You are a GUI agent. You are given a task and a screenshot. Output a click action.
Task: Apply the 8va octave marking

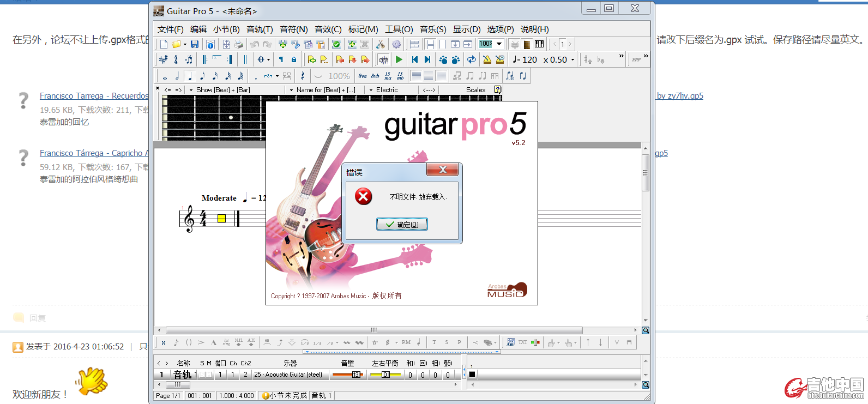363,76
